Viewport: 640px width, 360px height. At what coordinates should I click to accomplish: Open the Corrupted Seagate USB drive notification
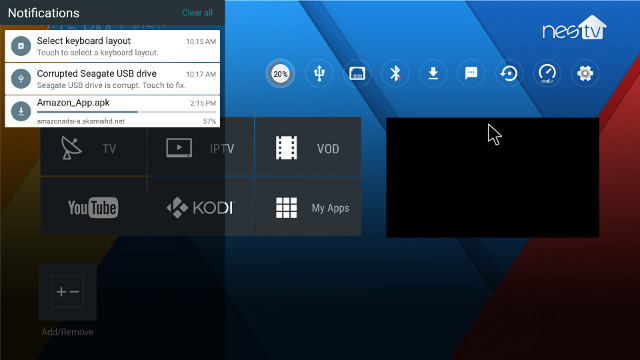tap(112, 79)
